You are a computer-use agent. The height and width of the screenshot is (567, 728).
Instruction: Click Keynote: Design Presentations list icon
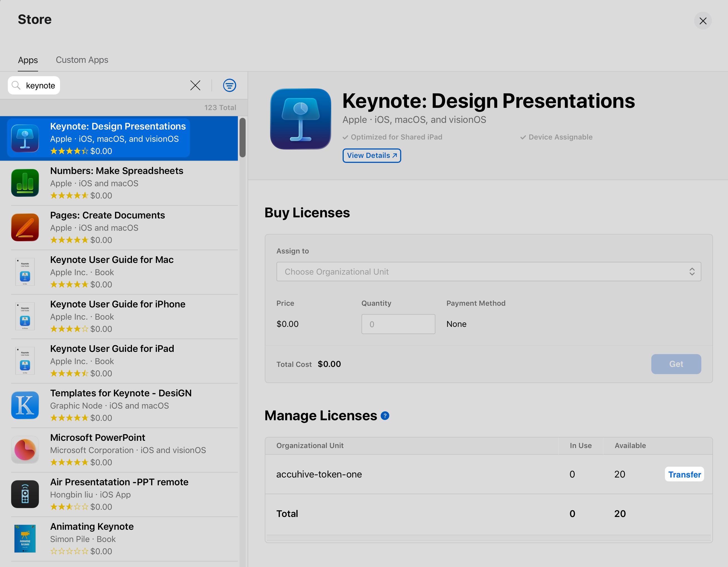pyautogui.click(x=25, y=138)
